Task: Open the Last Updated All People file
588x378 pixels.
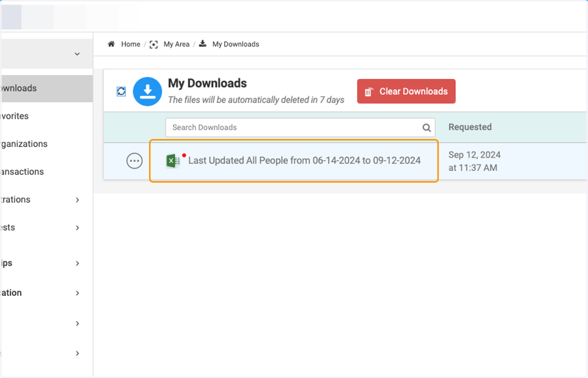Action: pyautogui.click(x=304, y=160)
